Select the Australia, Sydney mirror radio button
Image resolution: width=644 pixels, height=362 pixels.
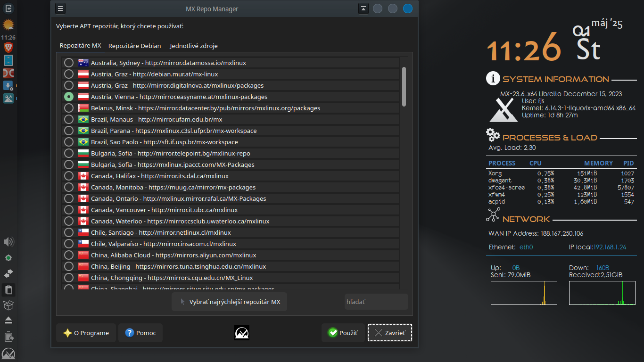click(x=69, y=63)
